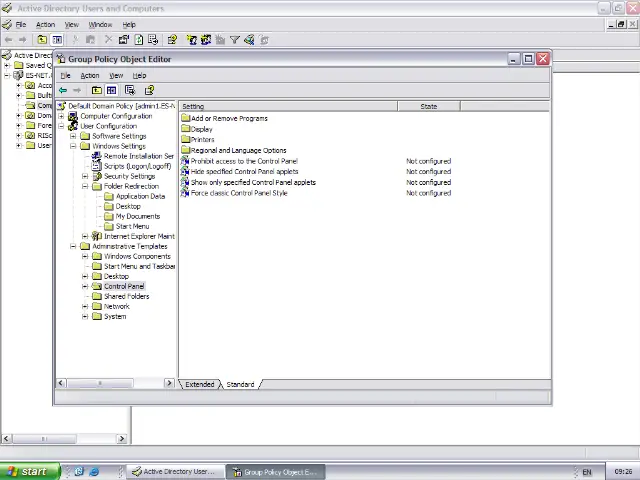This screenshot has width=640, height=480.
Task: Expand Internet Explorer Maintenance node
Action: click(85, 236)
